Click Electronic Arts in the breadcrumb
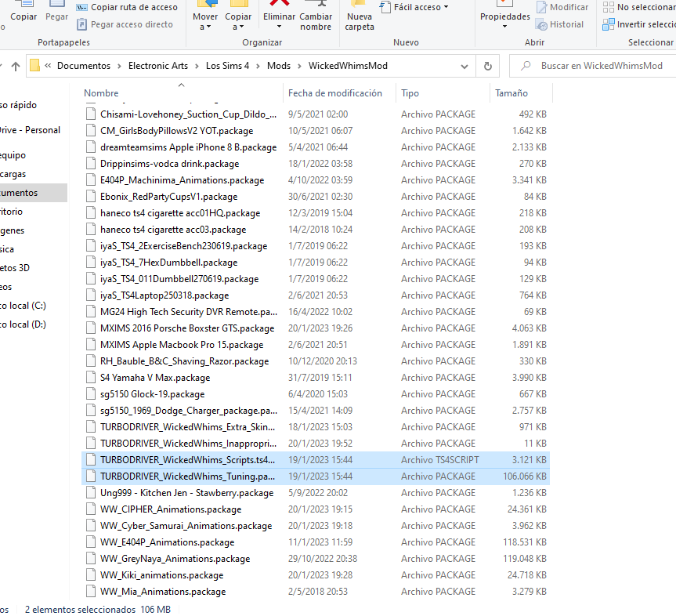The height and width of the screenshot is (616, 676). coord(157,66)
